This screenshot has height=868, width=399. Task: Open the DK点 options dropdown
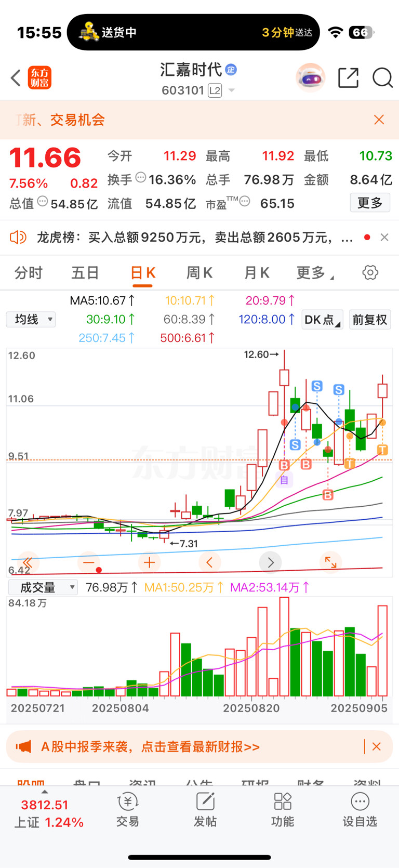[x=322, y=320]
